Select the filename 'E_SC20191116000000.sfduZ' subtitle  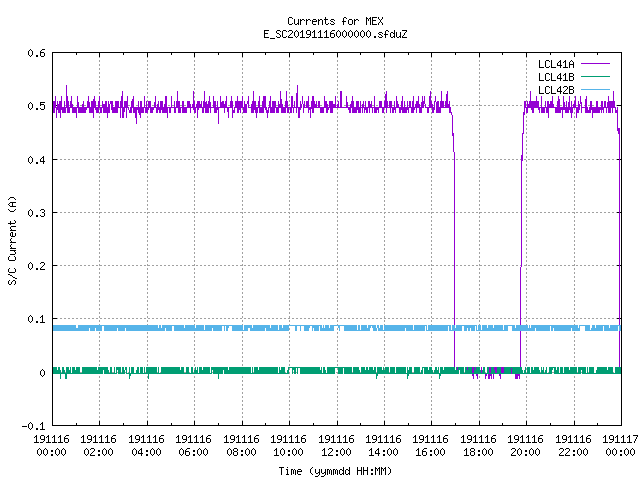pyautogui.click(x=335, y=34)
